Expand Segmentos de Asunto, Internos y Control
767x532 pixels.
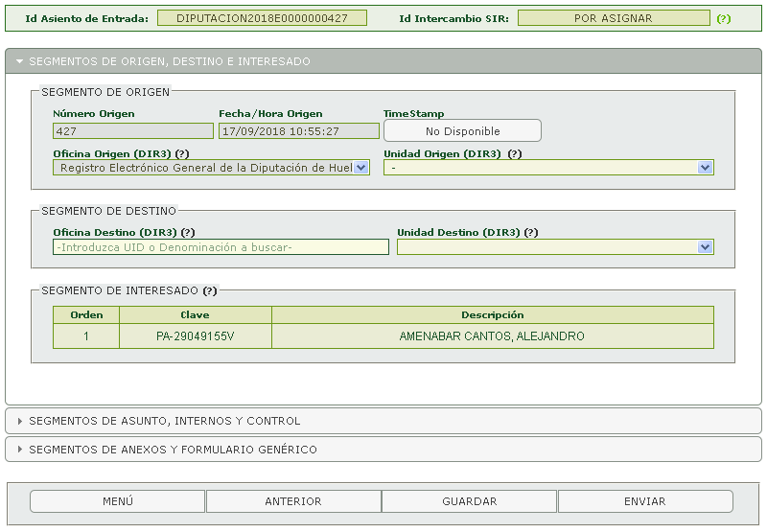pos(383,421)
